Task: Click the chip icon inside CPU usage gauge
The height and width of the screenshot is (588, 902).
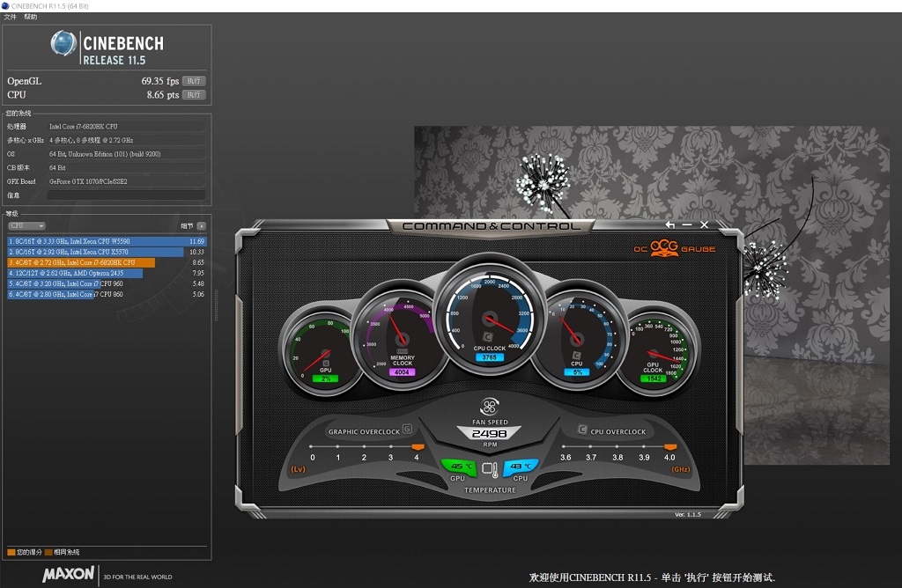Action: tap(576, 356)
